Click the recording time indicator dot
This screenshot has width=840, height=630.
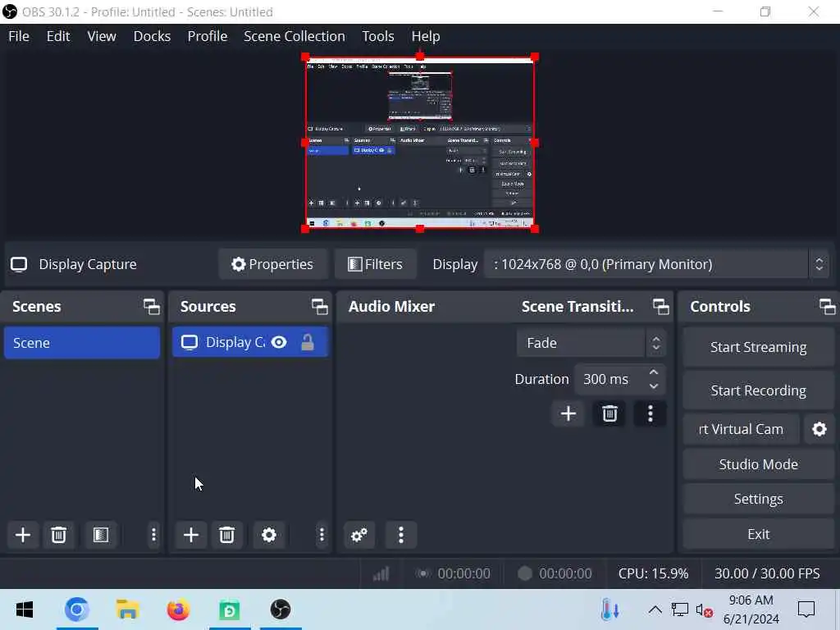(524, 573)
